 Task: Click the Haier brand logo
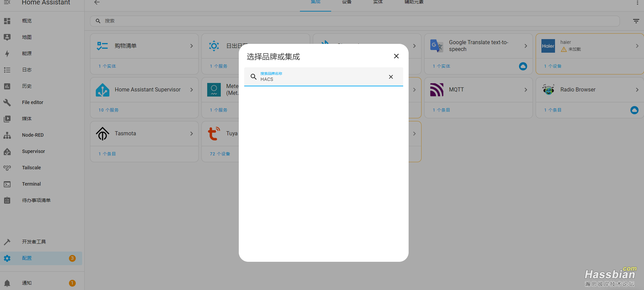click(x=548, y=46)
